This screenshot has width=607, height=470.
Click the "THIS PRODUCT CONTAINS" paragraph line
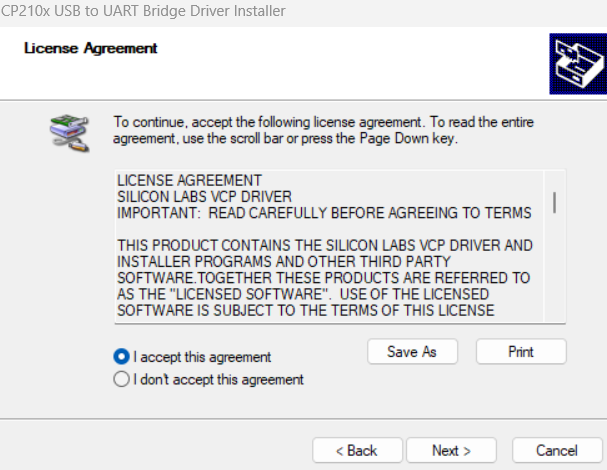tap(325, 245)
